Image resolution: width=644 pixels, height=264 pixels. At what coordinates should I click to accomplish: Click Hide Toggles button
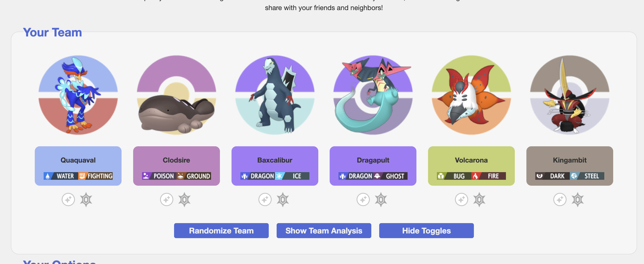426,231
